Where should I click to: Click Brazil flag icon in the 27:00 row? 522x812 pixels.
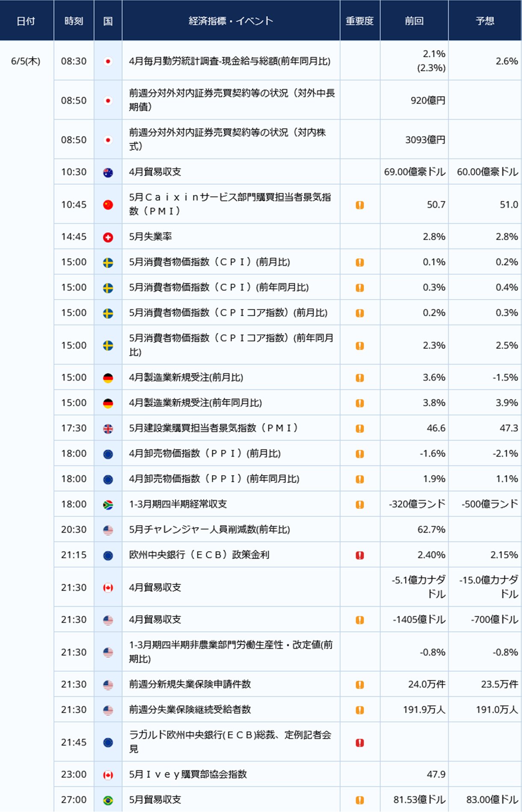(x=108, y=800)
